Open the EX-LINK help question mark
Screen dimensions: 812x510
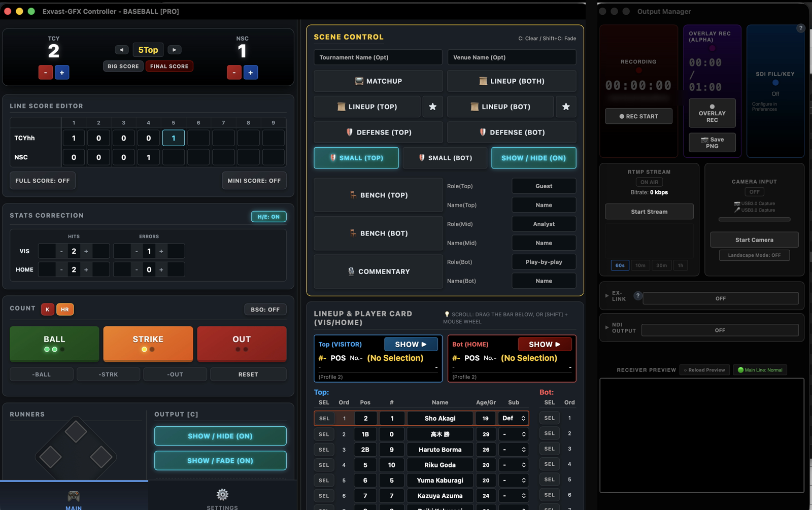pos(638,296)
